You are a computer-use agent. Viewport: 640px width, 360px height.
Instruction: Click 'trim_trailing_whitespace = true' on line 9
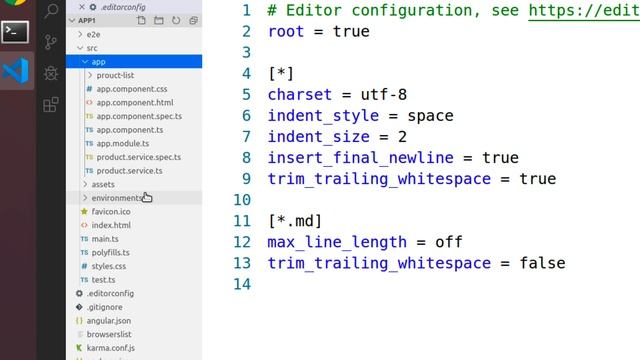pos(412,179)
